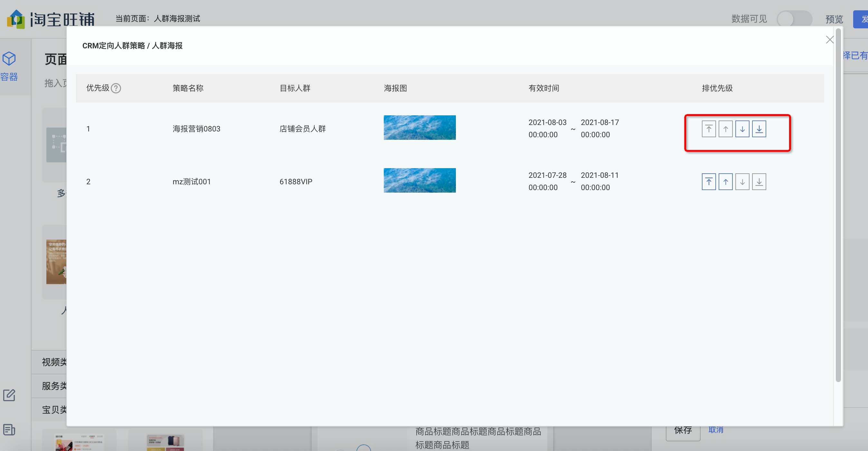The width and height of the screenshot is (868, 451).
Task: Open the 优先级 help question-mark icon
Action: (x=116, y=88)
